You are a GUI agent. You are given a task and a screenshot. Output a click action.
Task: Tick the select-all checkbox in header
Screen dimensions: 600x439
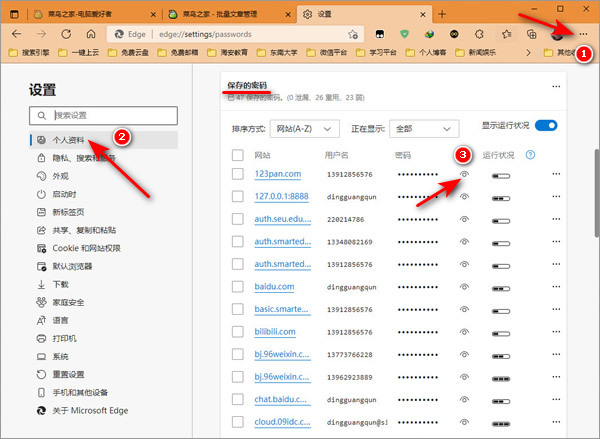point(237,155)
